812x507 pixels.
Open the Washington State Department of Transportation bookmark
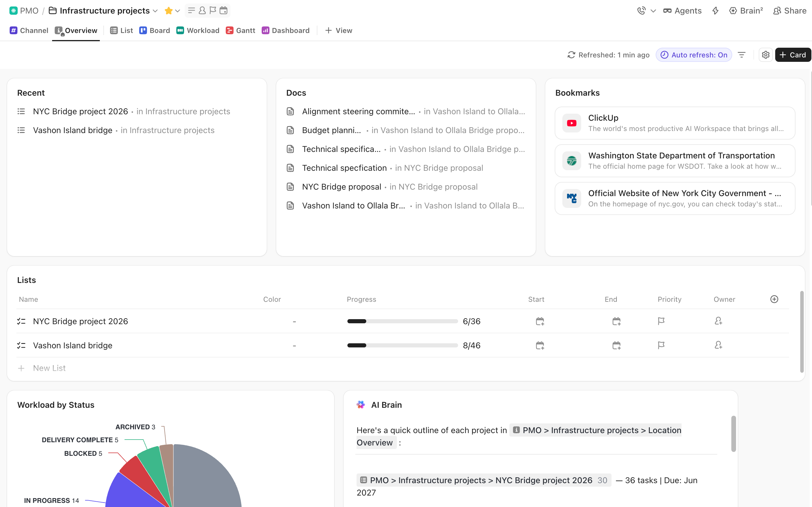point(675,161)
